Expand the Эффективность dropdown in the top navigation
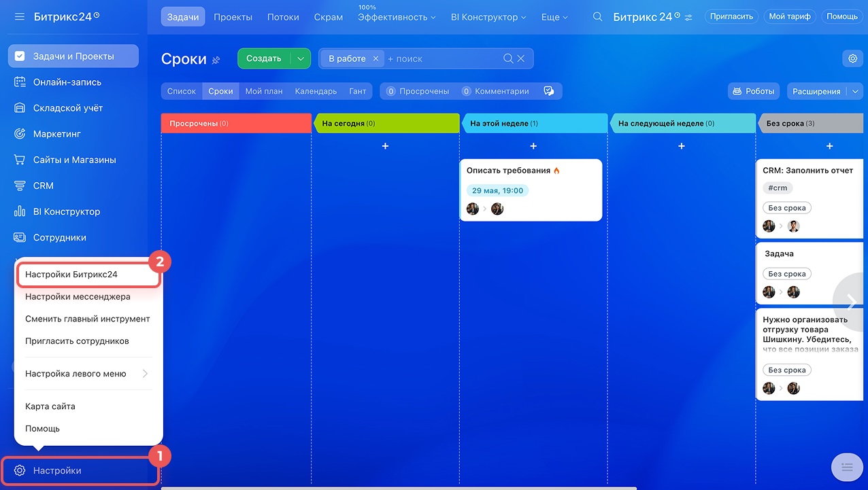868x490 pixels. [397, 17]
